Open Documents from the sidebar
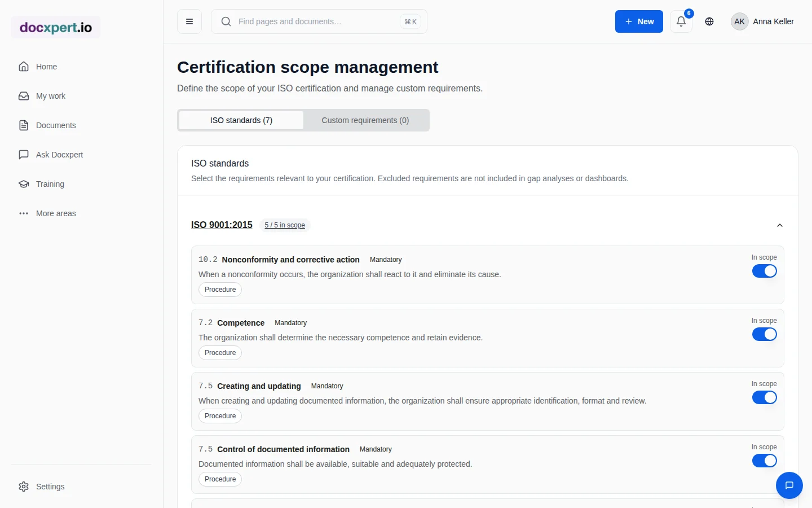The height and width of the screenshot is (508, 812). tap(81, 125)
